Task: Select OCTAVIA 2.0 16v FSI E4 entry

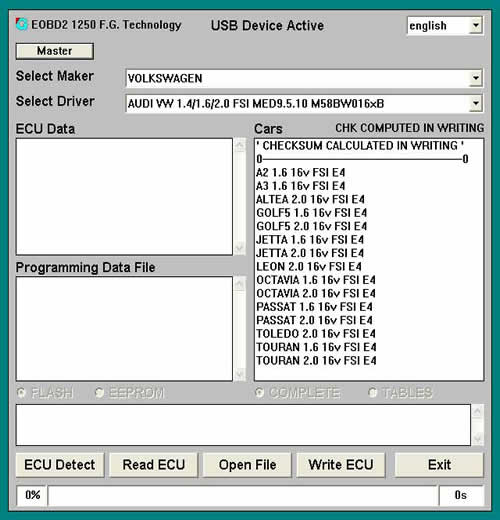Action: [316, 293]
